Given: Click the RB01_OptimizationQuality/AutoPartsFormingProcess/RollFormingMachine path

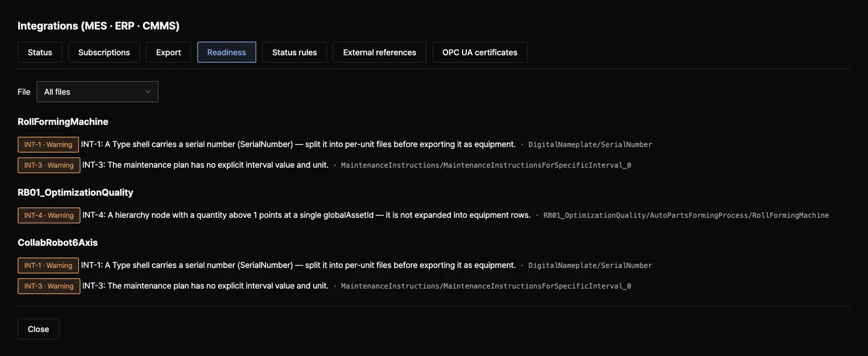Looking at the screenshot, I should coord(686,215).
